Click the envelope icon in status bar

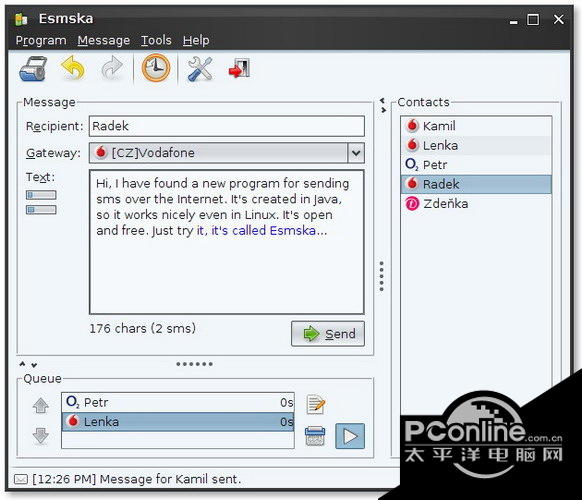click(21, 479)
